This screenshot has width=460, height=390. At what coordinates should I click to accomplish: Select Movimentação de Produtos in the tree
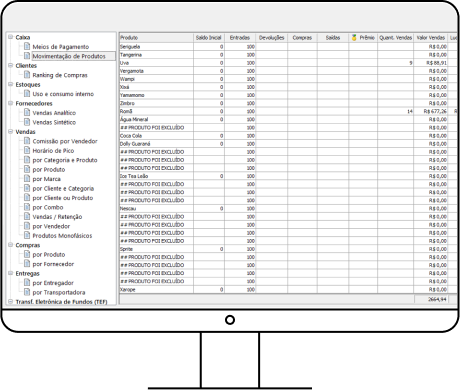click(69, 56)
